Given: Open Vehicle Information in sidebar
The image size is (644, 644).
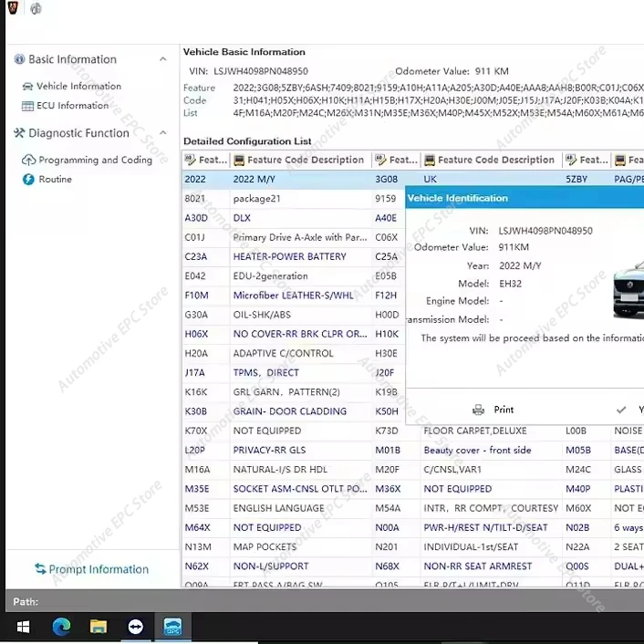Looking at the screenshot, I should [x=78, y=86].
